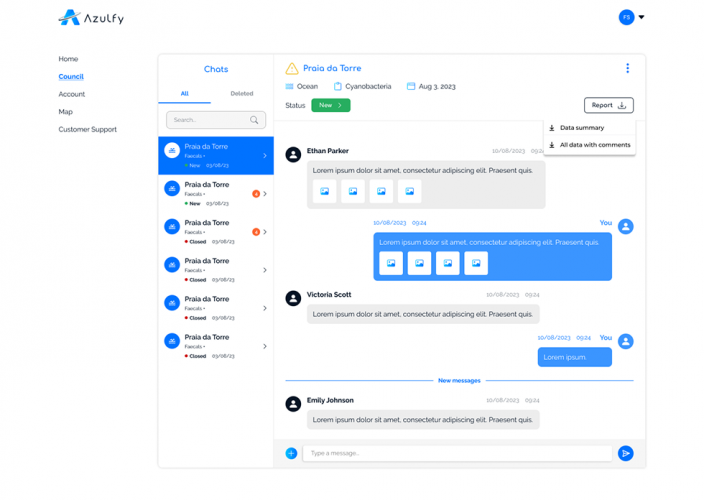Screen dimensions: 704x500
Task: Click the search magnifier icon
Action: click(x=254, y=120)
